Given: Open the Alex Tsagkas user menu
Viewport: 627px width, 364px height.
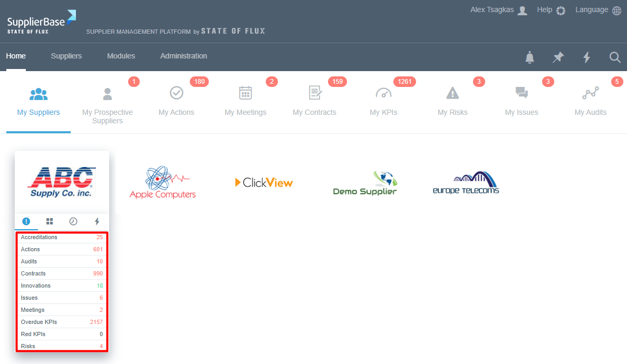Looking at the screenshot, I should [x=498, y=10].
